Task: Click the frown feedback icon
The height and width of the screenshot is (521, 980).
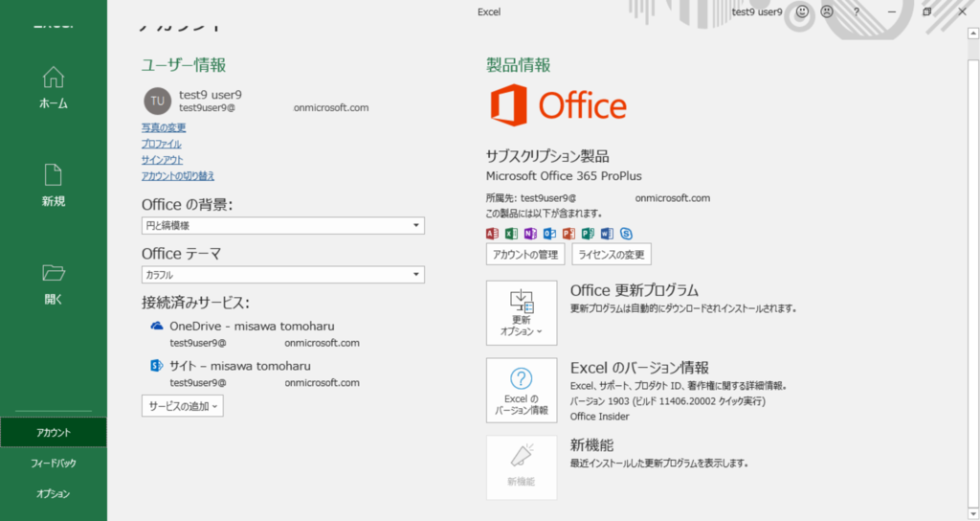Action: coord(827,11)
